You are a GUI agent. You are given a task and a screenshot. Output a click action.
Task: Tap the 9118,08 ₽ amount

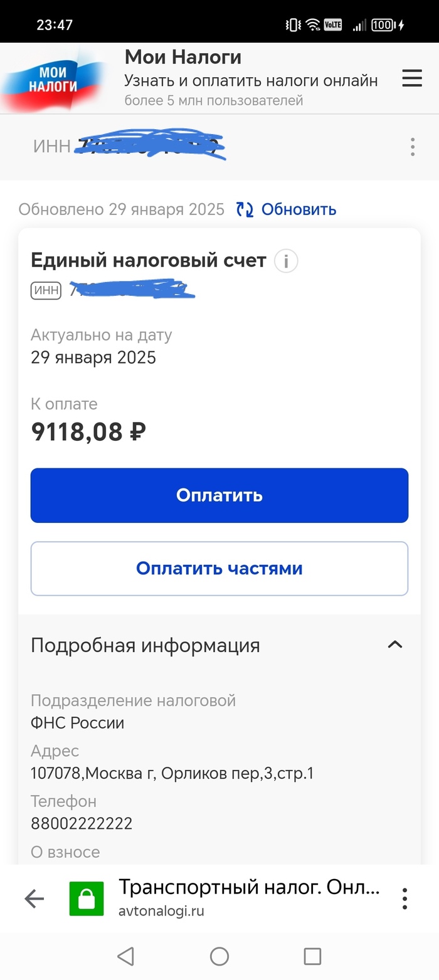tap(88, 431)
